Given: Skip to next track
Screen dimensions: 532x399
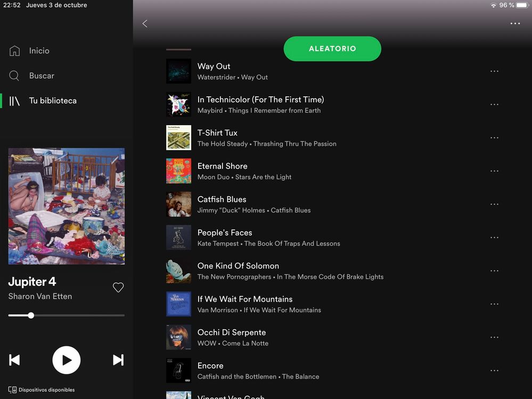Looking at the screenshot, I should [118, 360].
